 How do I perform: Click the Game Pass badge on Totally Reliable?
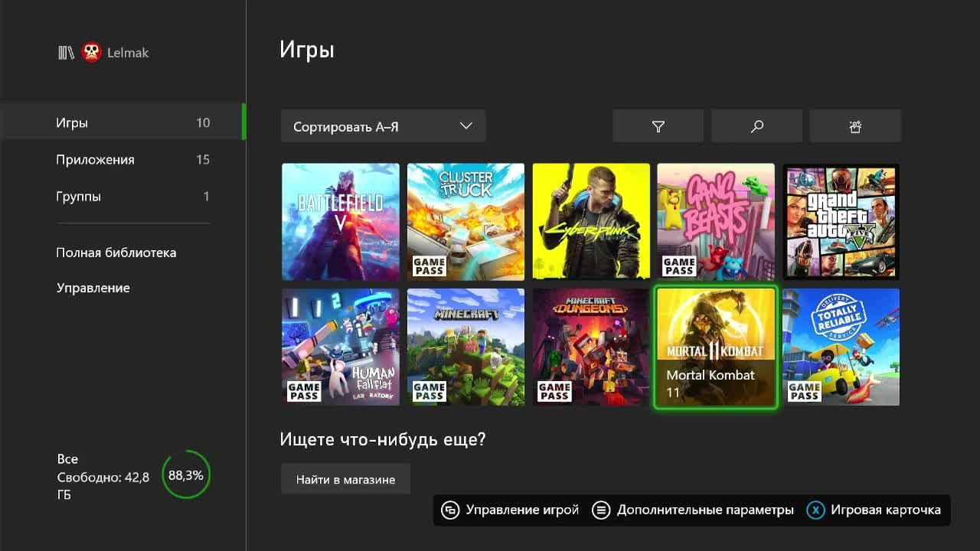pos(804,392)
